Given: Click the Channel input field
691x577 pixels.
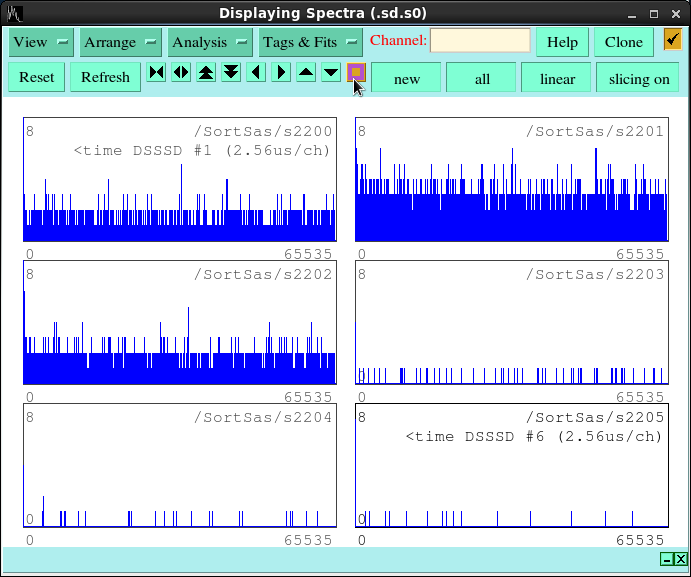Looking at the screenshot, I should point(480,41).
